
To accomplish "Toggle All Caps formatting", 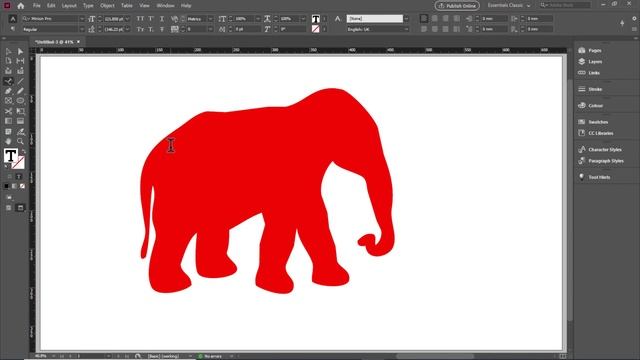I will (x=140, y=19).
